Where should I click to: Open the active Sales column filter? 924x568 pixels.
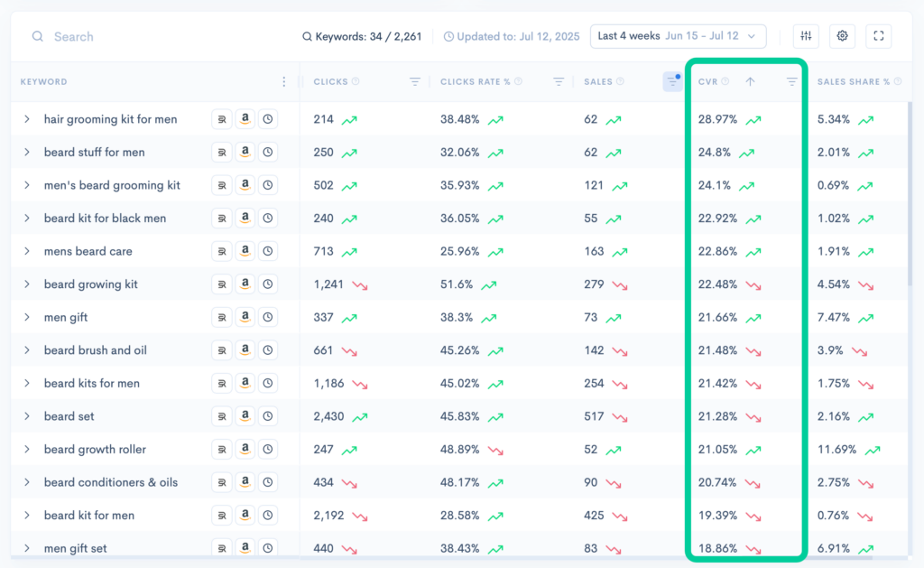tap(672, 81)
